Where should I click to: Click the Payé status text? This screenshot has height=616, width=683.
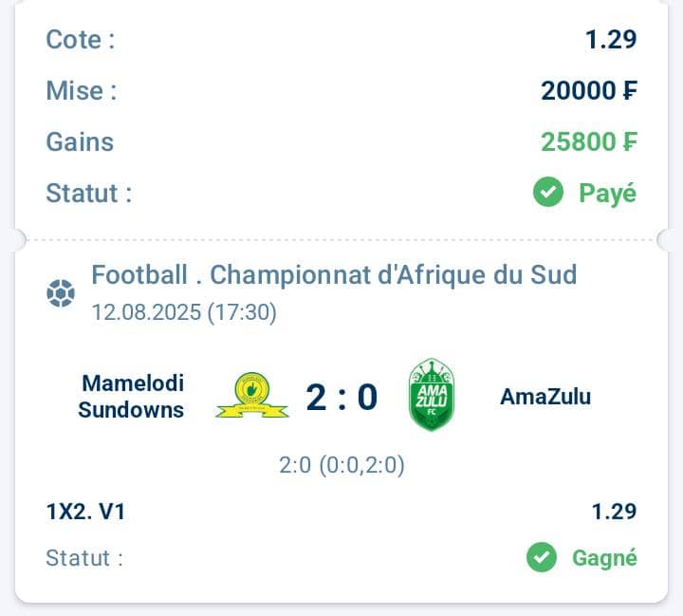click(608, 194)
